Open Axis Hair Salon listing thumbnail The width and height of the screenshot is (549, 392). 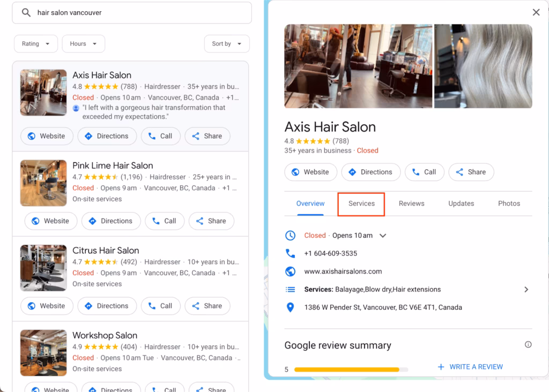pyautogui.click(x=43, y=92)
